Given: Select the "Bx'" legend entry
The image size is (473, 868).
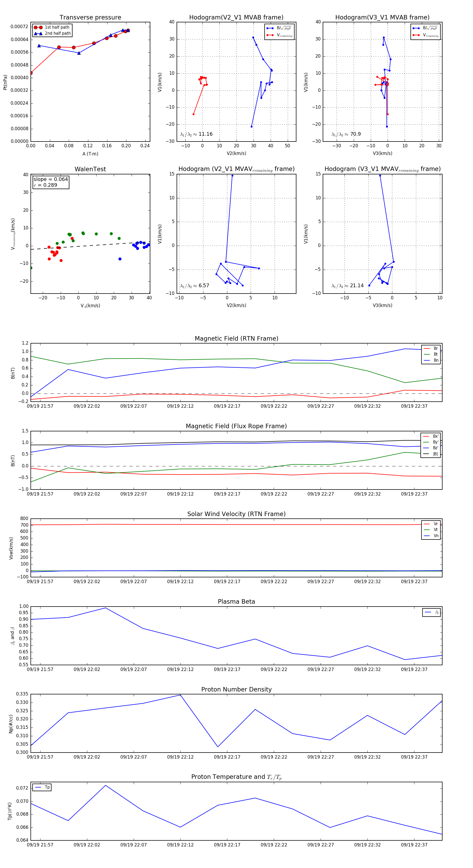Looking at the screenshot, I should click(431, 436).
